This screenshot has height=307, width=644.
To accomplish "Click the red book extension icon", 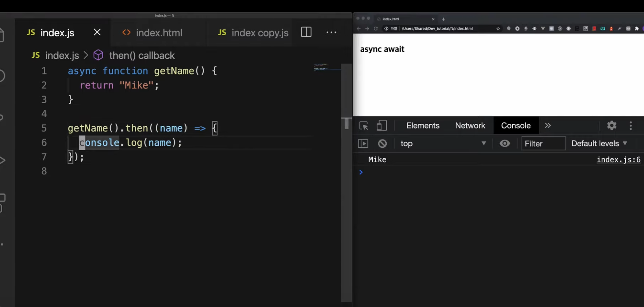I will pyautogui.click(x=594, y=29).
